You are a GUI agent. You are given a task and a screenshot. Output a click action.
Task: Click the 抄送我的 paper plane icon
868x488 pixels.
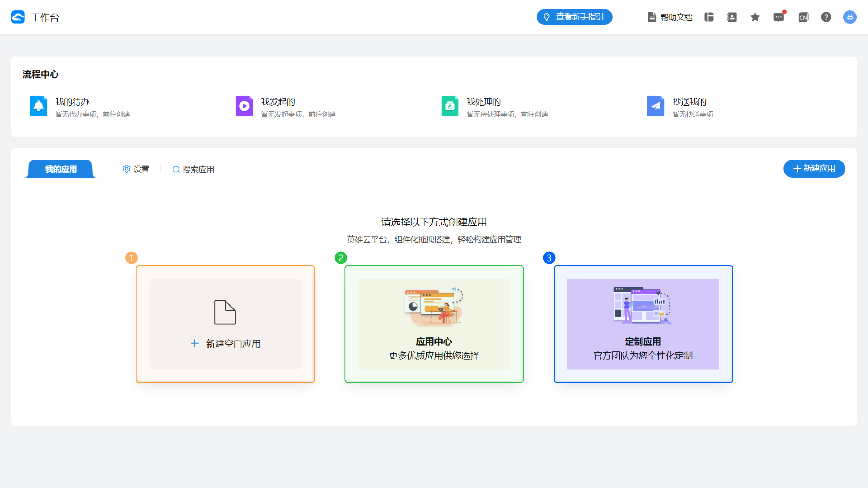[655, 106]
